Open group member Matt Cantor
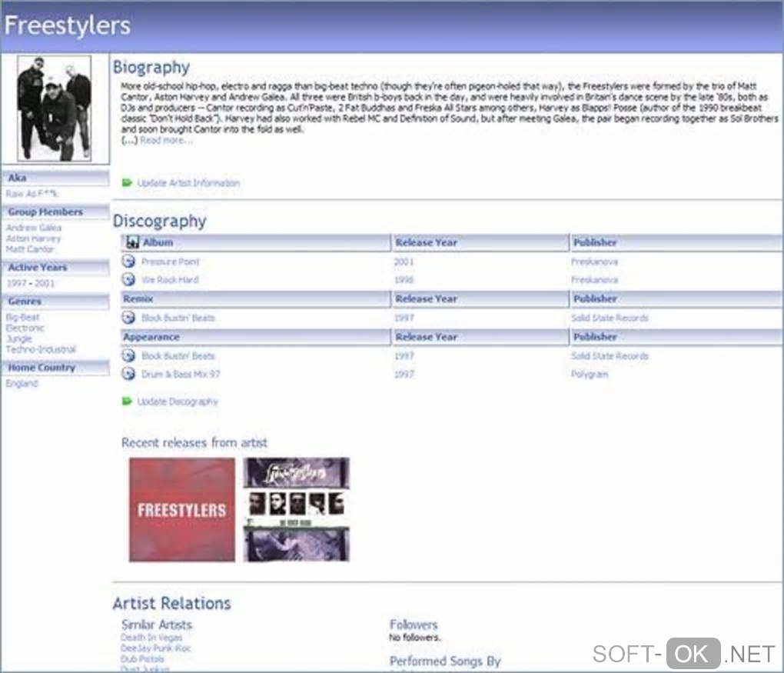Viewport: 784px width, 673px height. tap(29, 249)
